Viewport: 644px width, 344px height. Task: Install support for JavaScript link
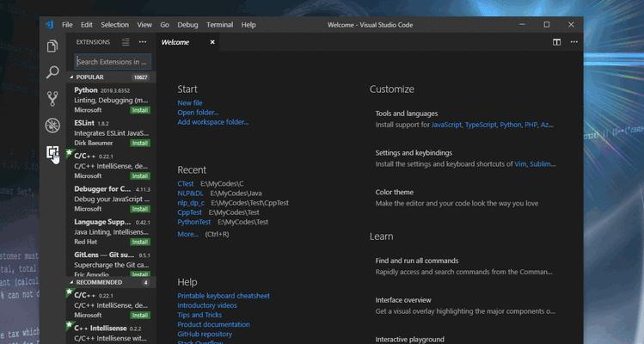(x=446, y=125)
